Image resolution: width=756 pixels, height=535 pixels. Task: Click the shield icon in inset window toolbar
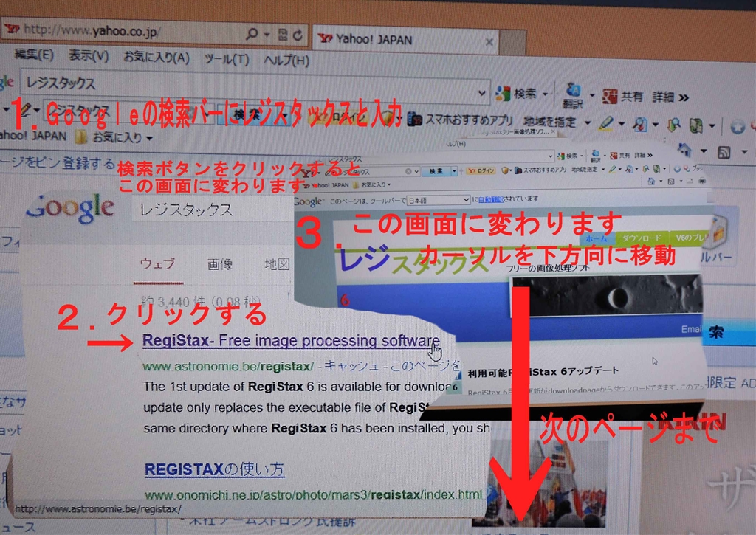tap(505, 170)
